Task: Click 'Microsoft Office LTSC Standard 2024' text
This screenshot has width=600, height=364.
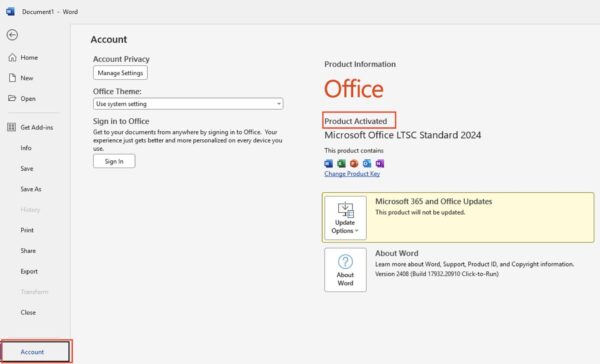Action: pyautogui.click(x=403, y=135)
